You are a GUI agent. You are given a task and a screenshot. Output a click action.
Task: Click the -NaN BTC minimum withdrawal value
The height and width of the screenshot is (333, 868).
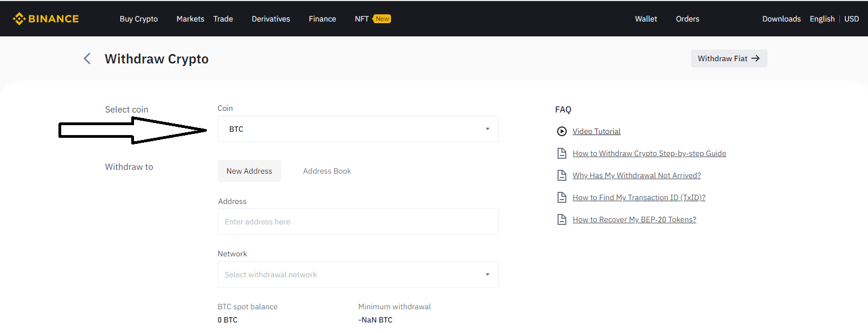(x=376, y=320)
